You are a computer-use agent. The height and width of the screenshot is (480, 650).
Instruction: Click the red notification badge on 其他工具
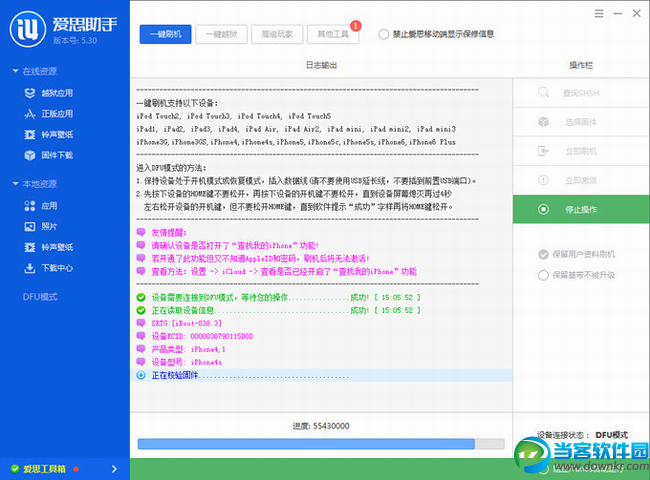click(356, 26)
